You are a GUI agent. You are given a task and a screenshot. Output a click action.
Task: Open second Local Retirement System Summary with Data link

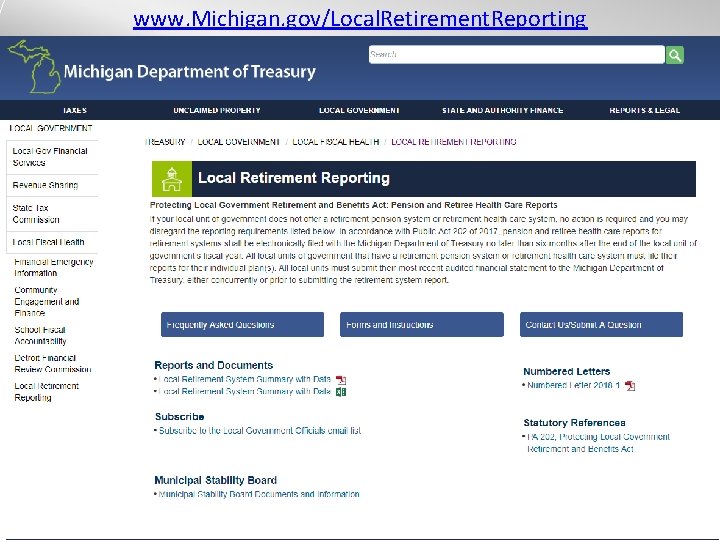(244, 392)
